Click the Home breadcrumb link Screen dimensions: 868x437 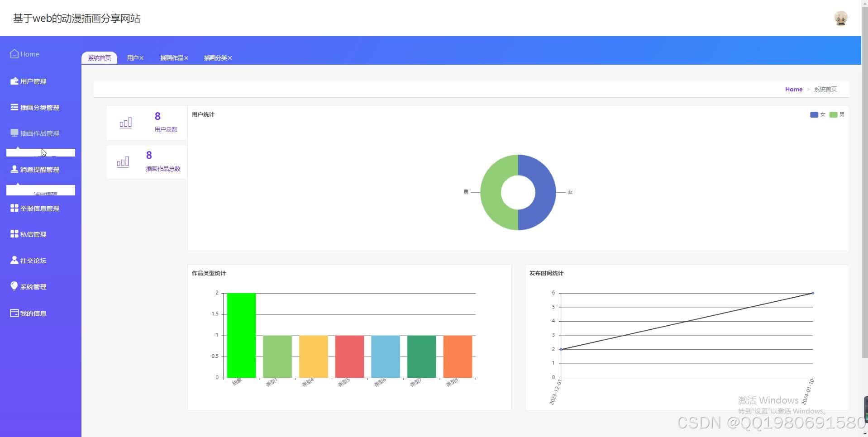[793, 89]
